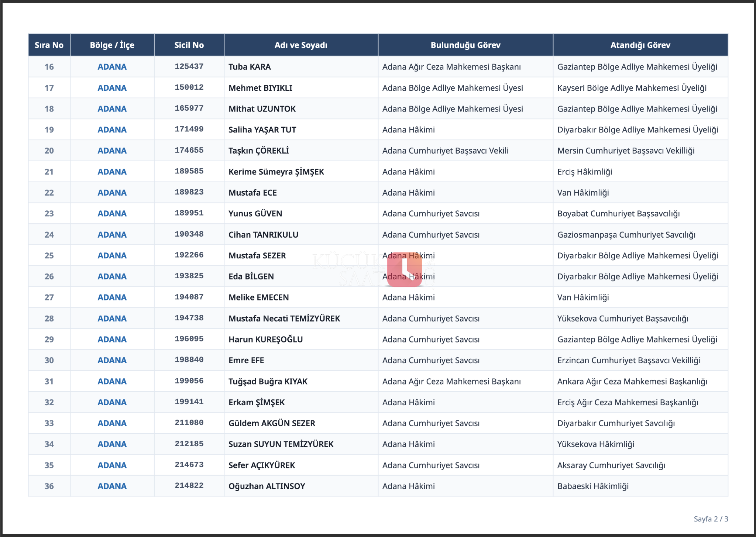
Task: Click the ADANA link in row 36
Action: [112, 486]
